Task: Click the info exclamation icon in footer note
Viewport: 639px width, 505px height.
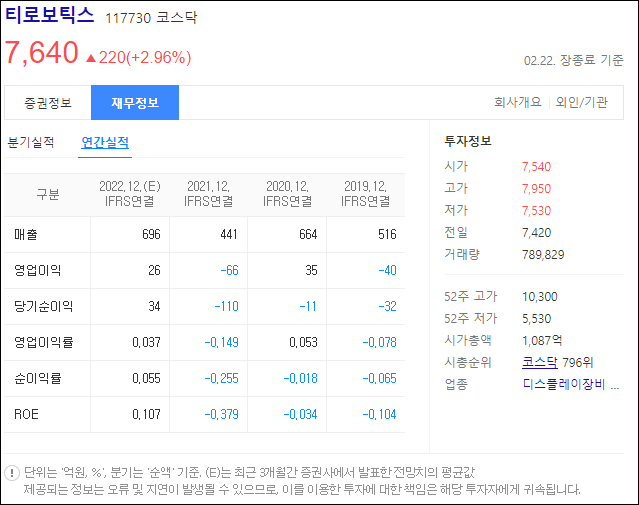Action: [x=12, y=473]
